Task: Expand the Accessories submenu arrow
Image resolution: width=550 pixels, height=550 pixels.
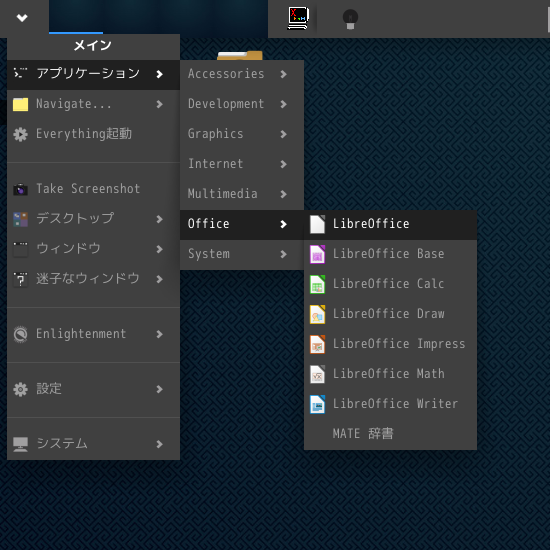Action: tap(283, 74)
